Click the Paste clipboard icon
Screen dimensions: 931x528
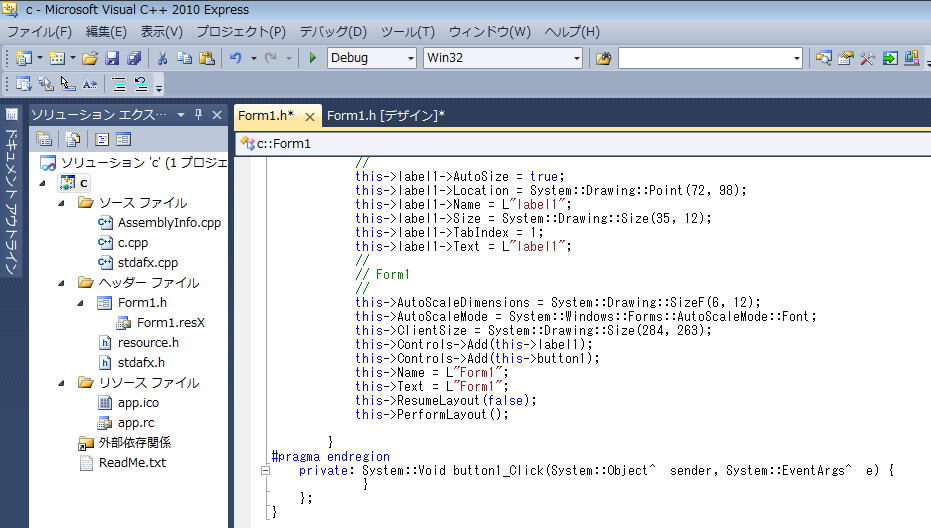[x=207, y=58]
